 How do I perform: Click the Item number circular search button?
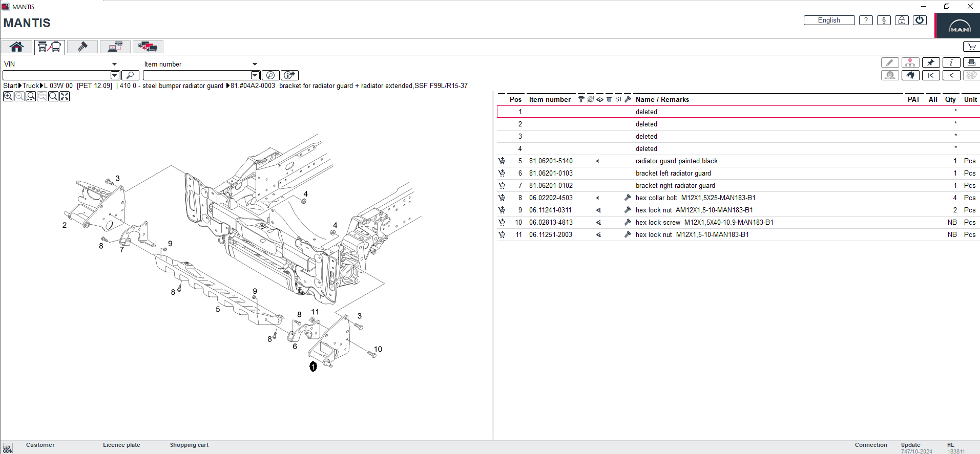click(x=270, y=75)
